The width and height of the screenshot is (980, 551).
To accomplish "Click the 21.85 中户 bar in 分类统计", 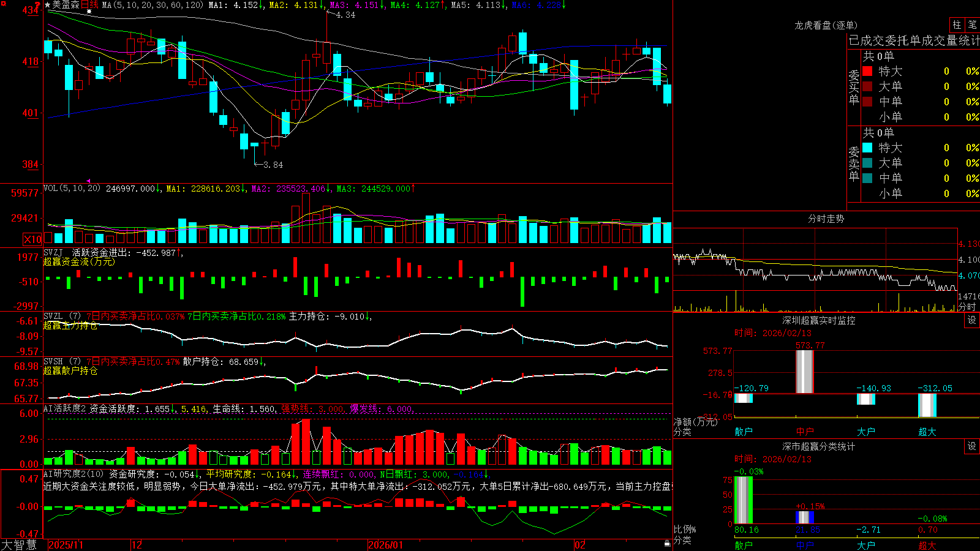I will coord(804,517).
